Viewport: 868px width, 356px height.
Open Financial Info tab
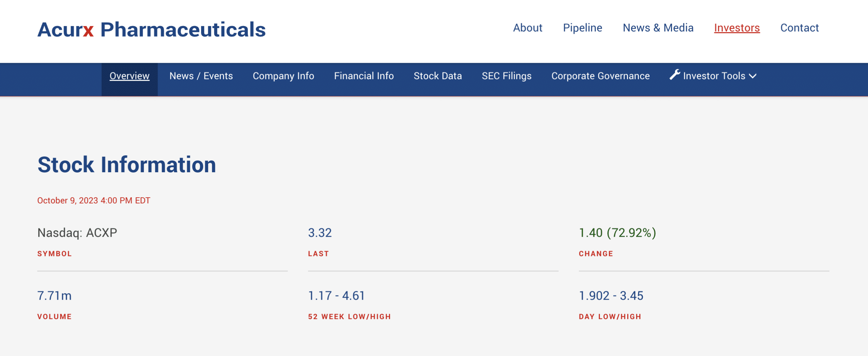[x=364, y=76]
